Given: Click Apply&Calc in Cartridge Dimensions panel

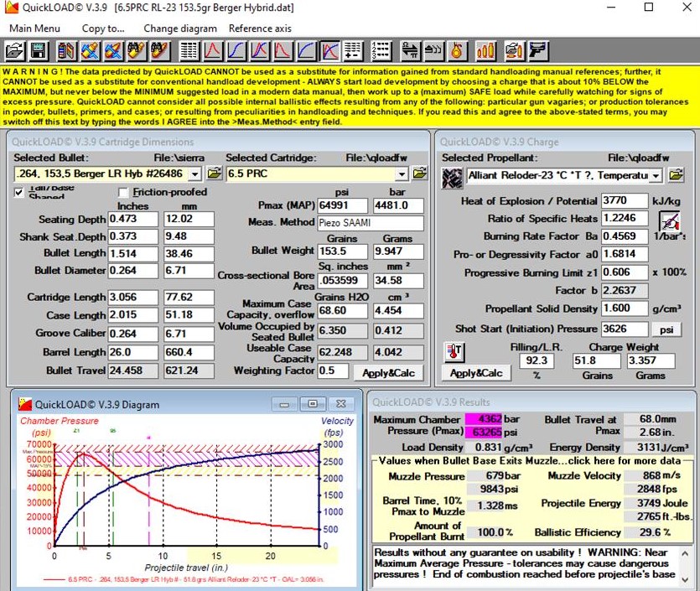Looking at the screenshot, I should (388, 373).
